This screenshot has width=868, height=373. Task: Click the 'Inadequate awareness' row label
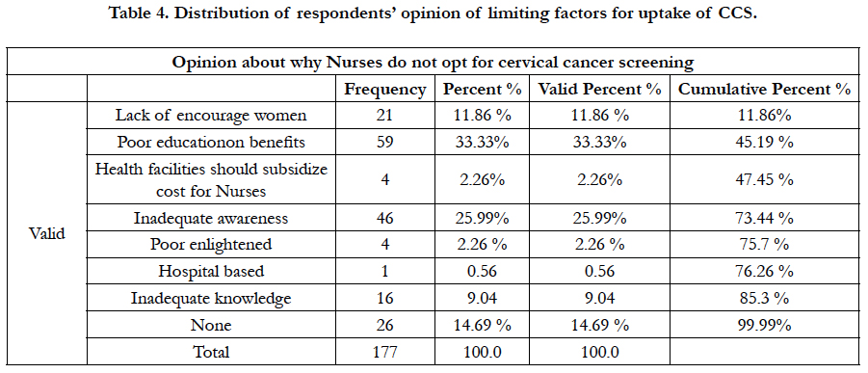click(x=211, y=218)
